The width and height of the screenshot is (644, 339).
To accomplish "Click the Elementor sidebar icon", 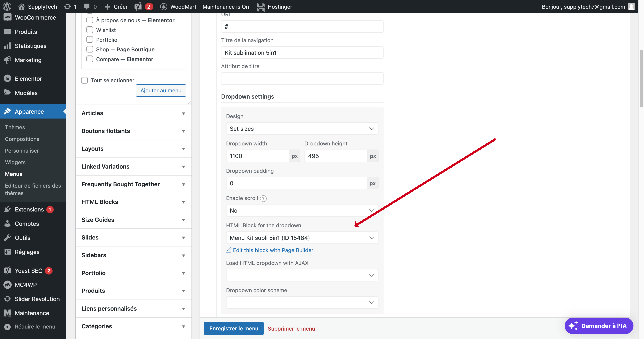I will point(8,78).
